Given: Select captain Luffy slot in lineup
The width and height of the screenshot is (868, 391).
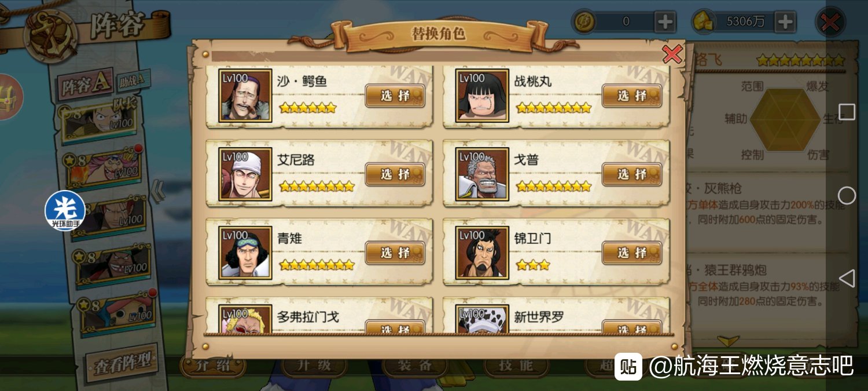Looking at the screenshot, I should 104,121.
